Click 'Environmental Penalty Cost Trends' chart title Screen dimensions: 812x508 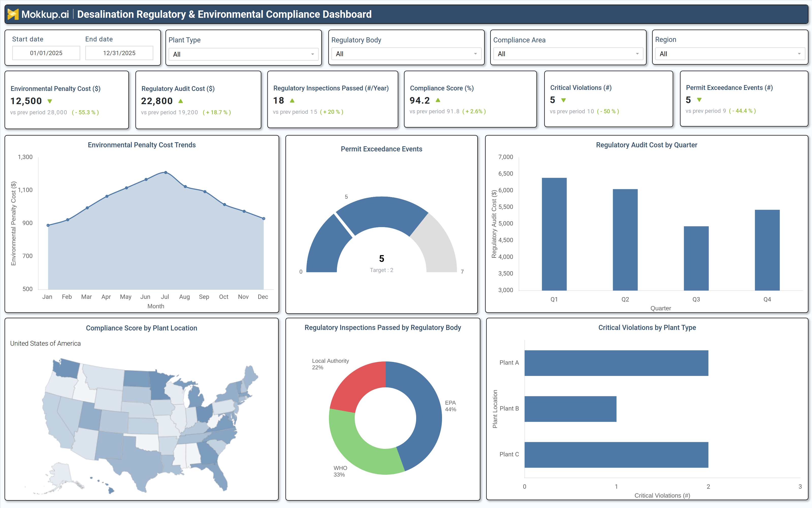[142, 145]
